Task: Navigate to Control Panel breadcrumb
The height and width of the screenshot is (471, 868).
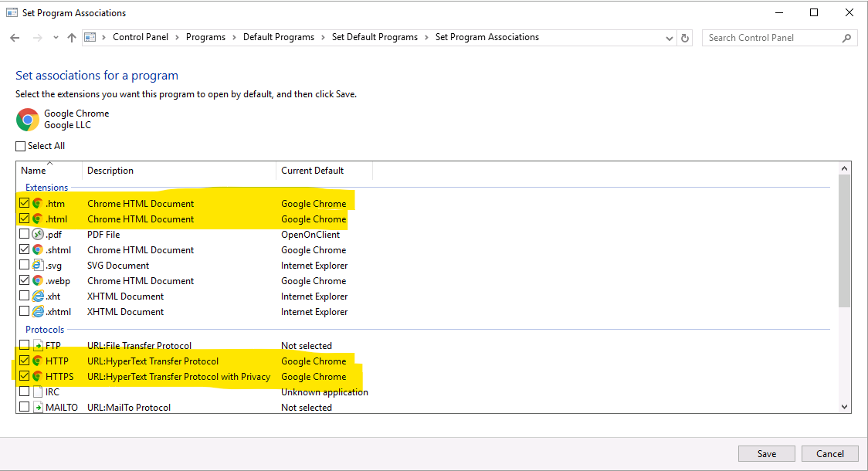Action: coord(141,37)
